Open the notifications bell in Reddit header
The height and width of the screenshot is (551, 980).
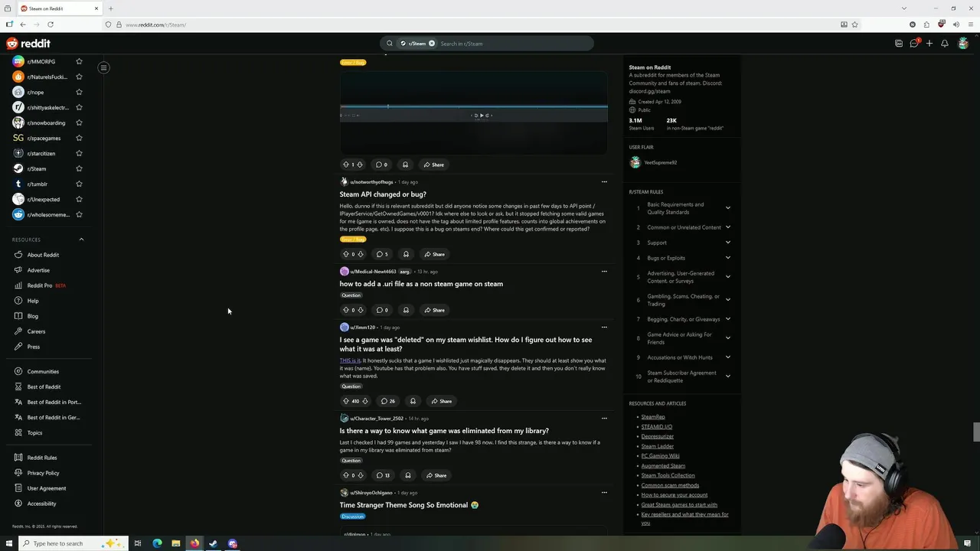pos(945,44)
